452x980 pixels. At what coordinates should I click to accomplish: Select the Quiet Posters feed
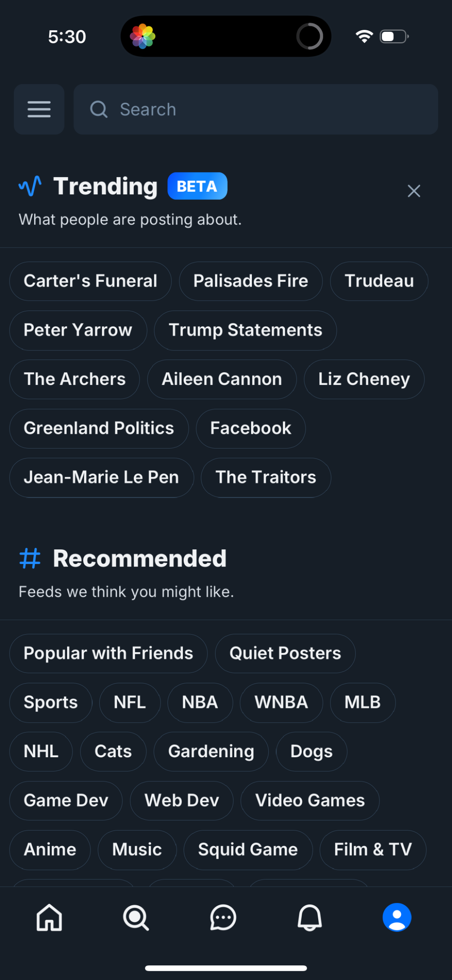click(x=285, y=653)
